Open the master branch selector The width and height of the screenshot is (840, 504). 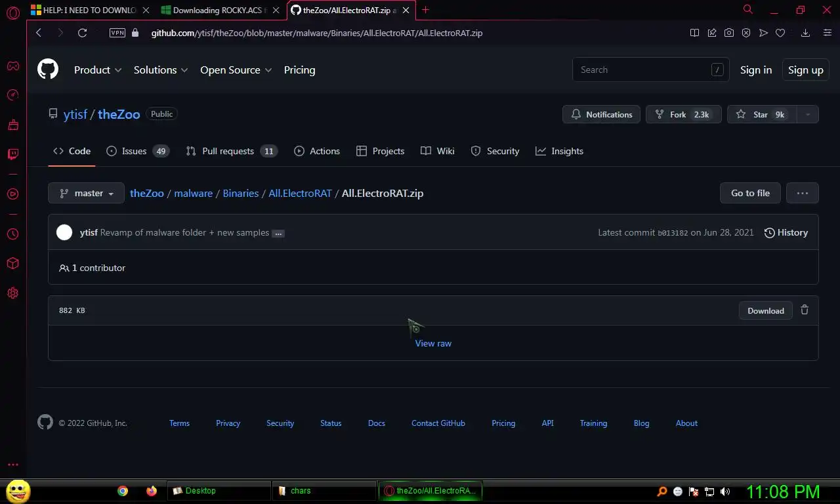[86, 193]
